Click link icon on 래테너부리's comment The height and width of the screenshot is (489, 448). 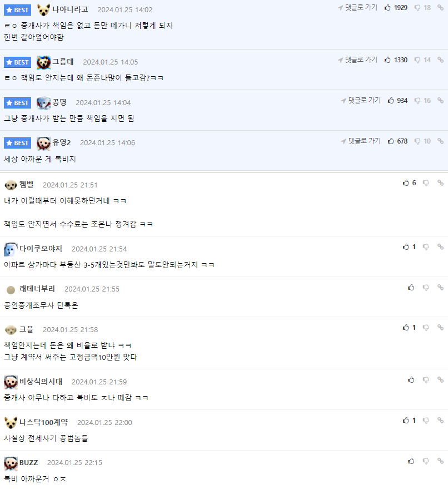(x=440, y=287)
